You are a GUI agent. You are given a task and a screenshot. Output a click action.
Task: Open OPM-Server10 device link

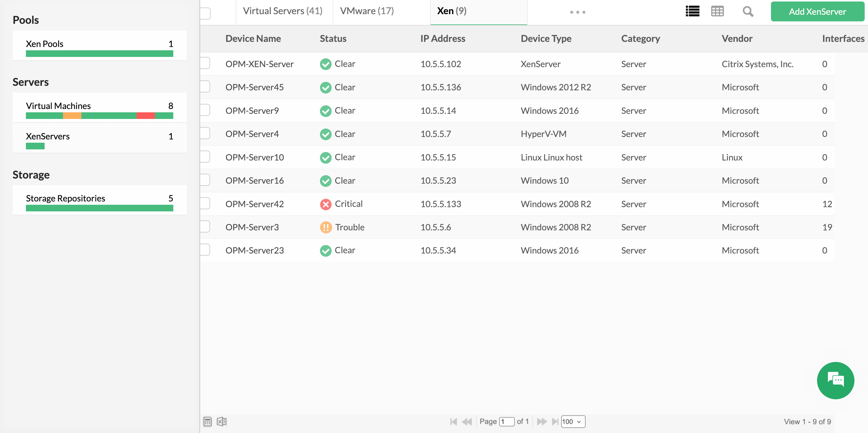[254, 157]
